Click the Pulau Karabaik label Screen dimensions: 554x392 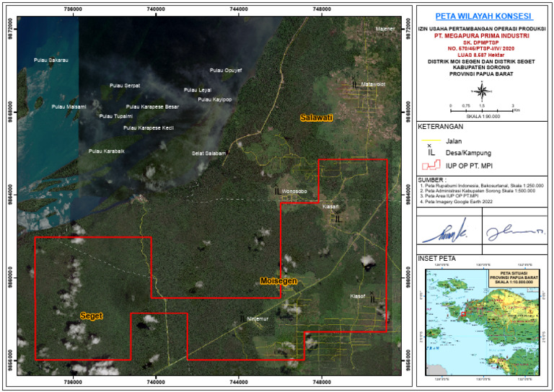106,151
